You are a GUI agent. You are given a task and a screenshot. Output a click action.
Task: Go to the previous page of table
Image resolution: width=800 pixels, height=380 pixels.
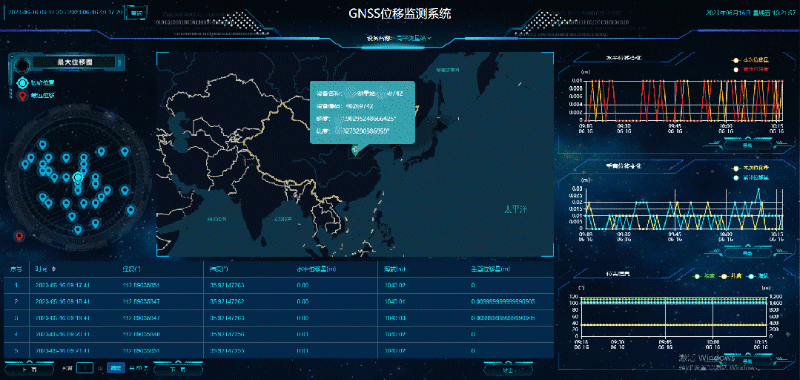click(29, 368)
